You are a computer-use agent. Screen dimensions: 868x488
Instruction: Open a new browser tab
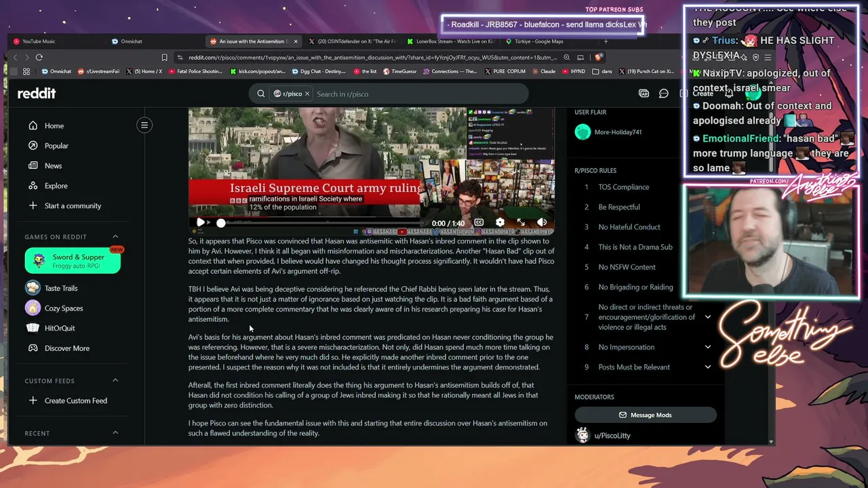[x=606, y=41]
